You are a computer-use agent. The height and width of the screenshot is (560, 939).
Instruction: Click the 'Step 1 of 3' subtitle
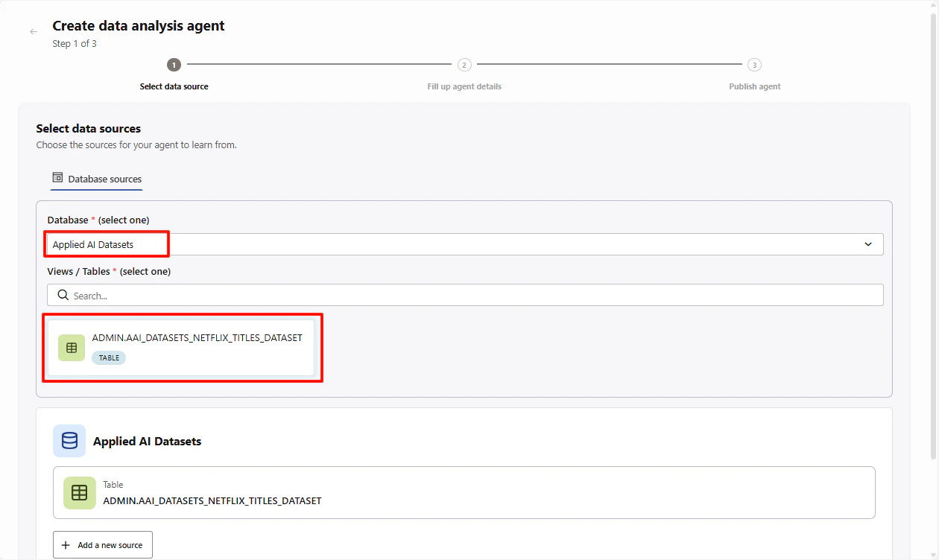click(x=75, y=44)
